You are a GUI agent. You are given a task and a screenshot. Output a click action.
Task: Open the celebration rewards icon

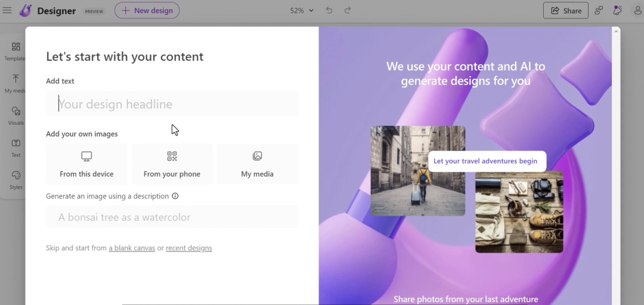click(617, 10)
